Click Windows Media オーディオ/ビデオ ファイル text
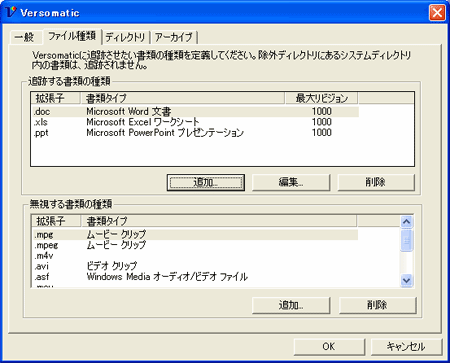Screen dimensions: 450x363 click(167, 277)
